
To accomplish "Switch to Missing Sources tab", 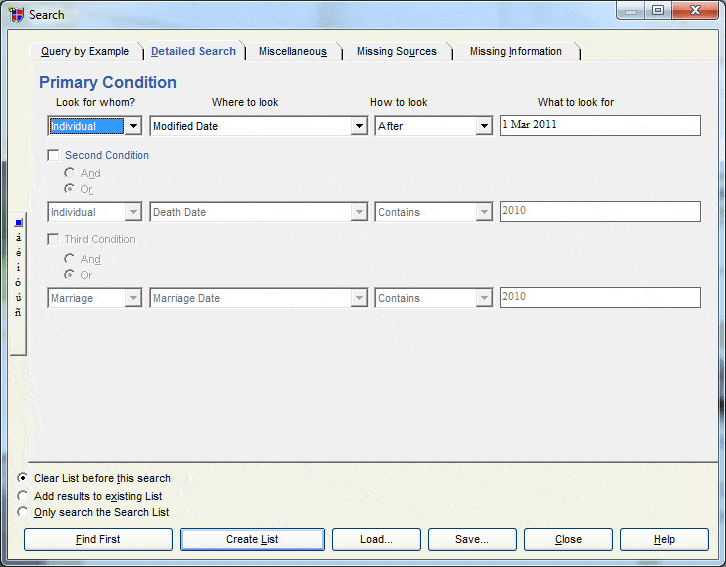I will click(x=397, y=51).
